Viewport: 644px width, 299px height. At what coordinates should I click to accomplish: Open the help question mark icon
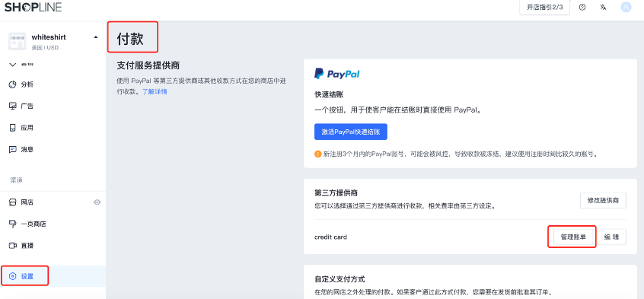click(x=582, y=8)
